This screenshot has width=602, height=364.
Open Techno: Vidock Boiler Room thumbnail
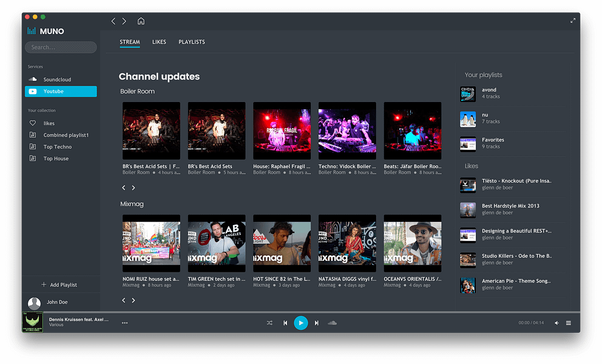347,130
